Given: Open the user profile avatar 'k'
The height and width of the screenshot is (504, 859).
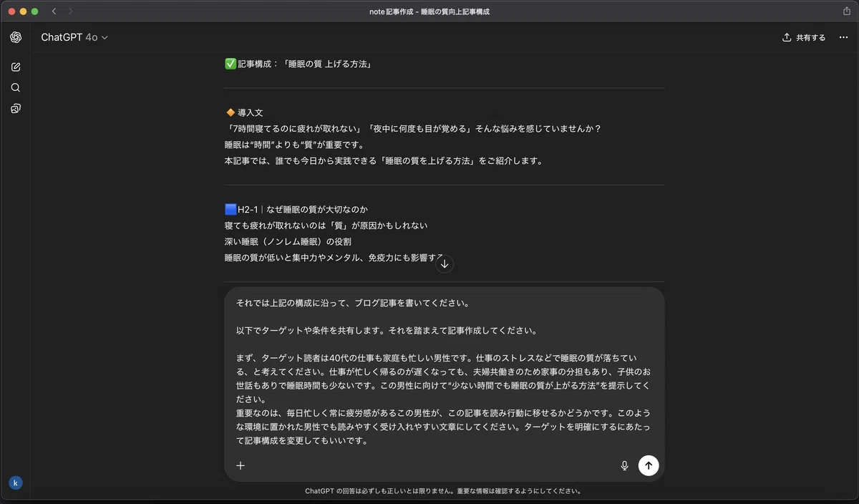Looking at the screenshot, I should [16, 483].
